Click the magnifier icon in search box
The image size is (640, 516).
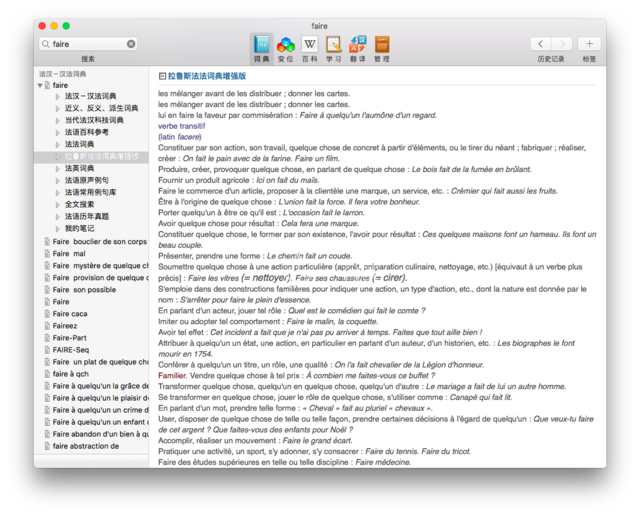point(46,44)
